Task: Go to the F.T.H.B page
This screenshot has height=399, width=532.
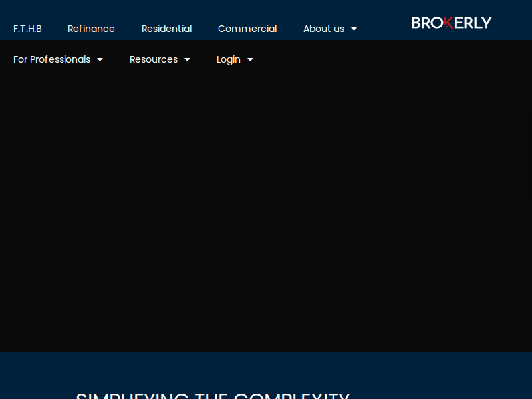Action: coord(27,29)
